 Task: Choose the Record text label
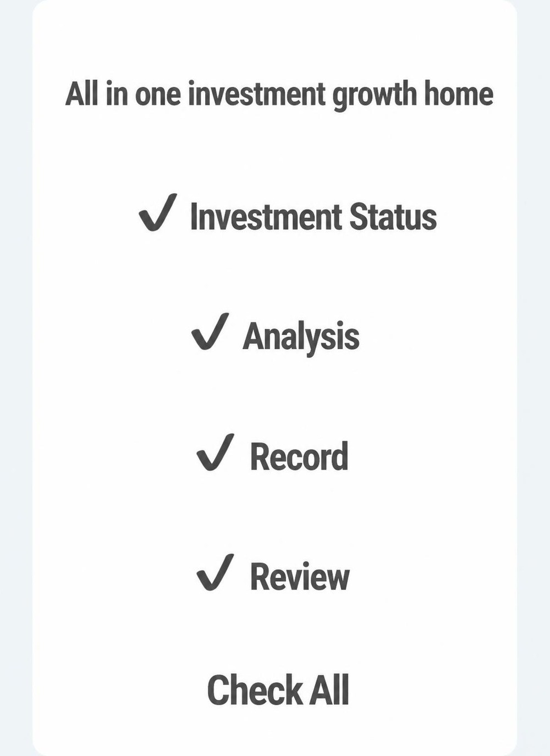[x=299, y=456]
